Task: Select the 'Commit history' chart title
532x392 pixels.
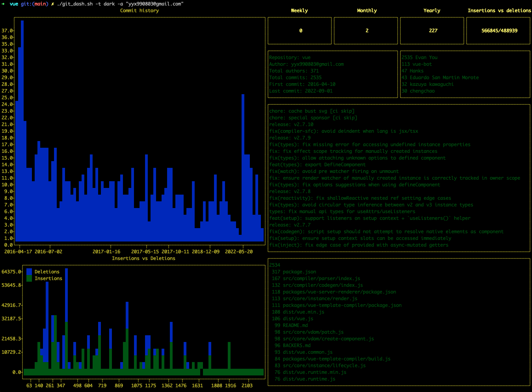Action: pos(140,11)
